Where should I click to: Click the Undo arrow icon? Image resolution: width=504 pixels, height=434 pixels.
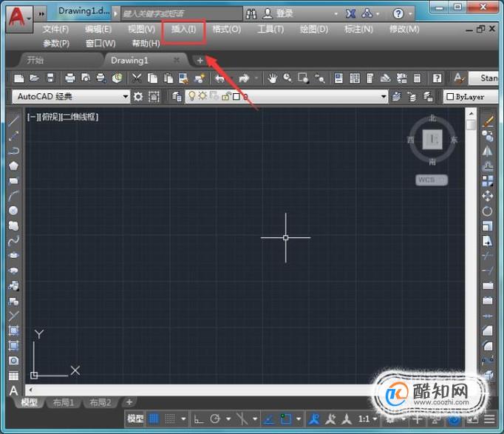pyautogui.click(x=219, y=78)
